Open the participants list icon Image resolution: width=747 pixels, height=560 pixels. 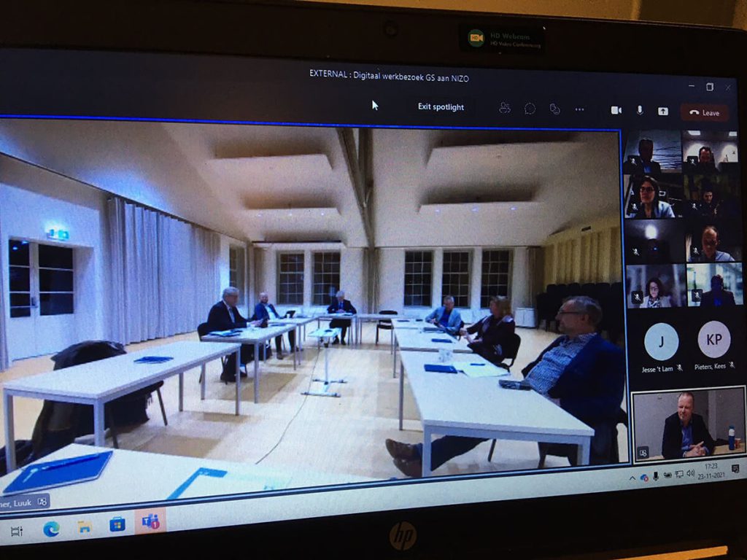click(504, 108)
